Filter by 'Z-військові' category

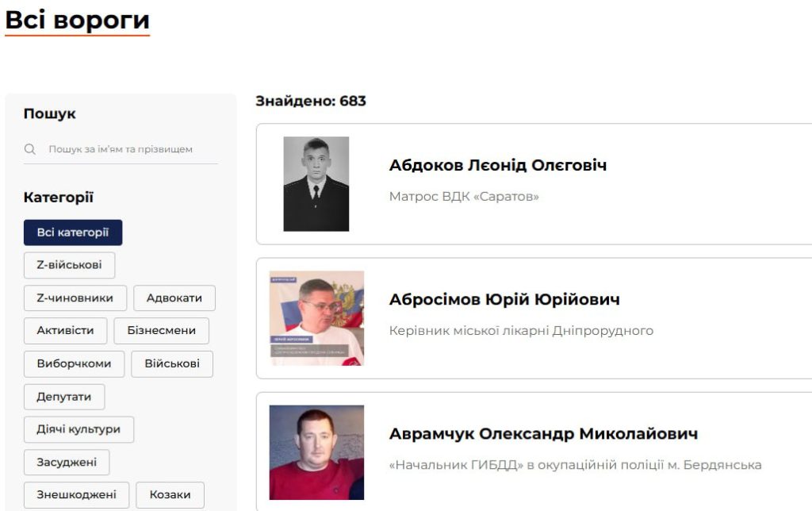coord(69,265)
